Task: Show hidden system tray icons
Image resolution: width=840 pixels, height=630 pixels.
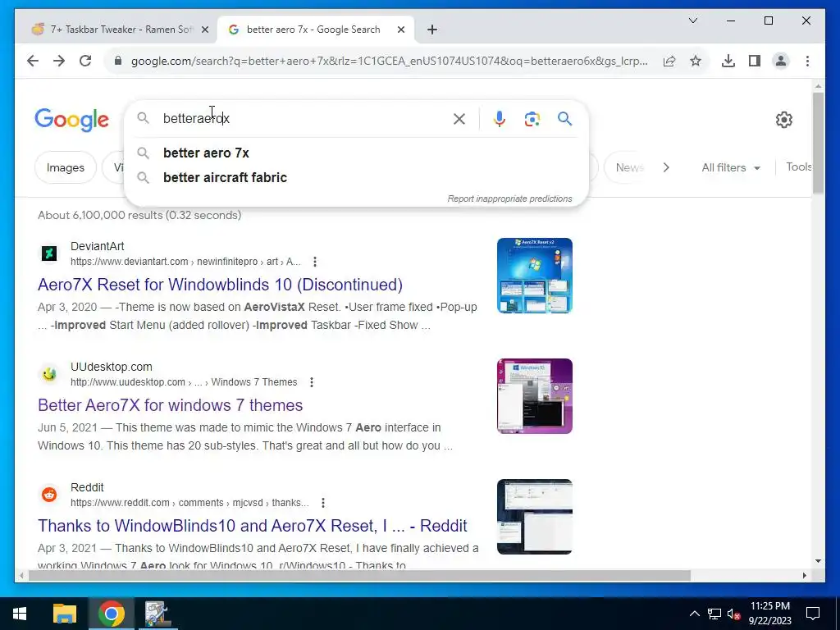Action: click(x=694, y=614)
